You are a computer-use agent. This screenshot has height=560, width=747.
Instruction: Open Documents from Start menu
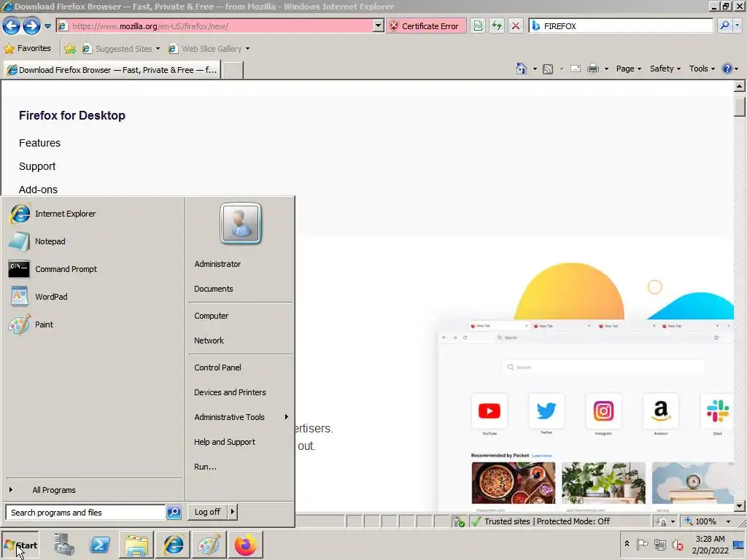(241, 289)
